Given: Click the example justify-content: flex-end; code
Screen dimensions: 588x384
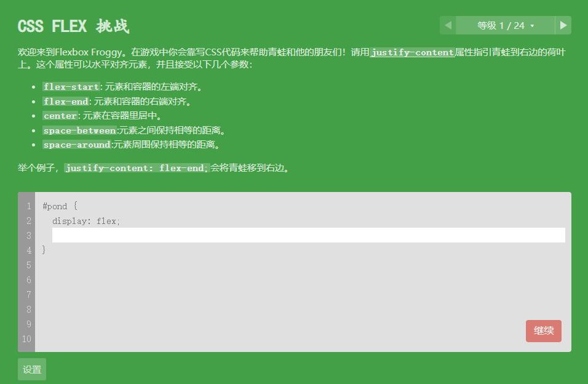Looking at the screenshot, I should point(137,168).
